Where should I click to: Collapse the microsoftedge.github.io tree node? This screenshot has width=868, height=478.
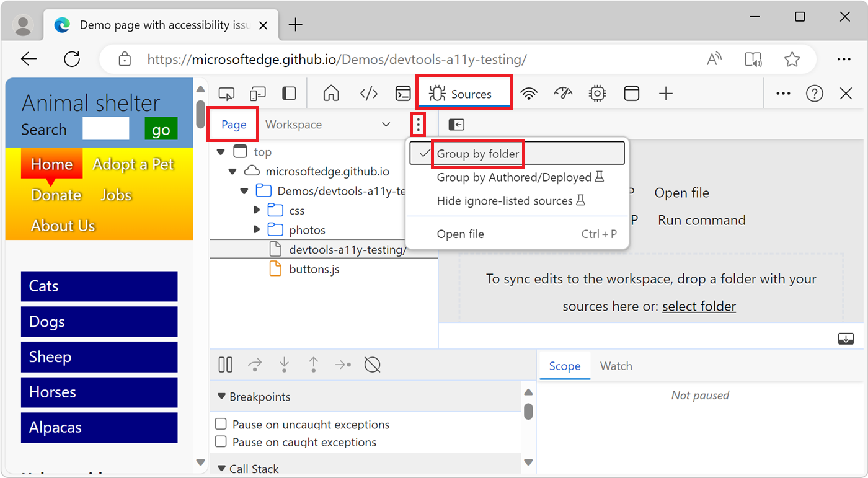(x=232, y=170)
